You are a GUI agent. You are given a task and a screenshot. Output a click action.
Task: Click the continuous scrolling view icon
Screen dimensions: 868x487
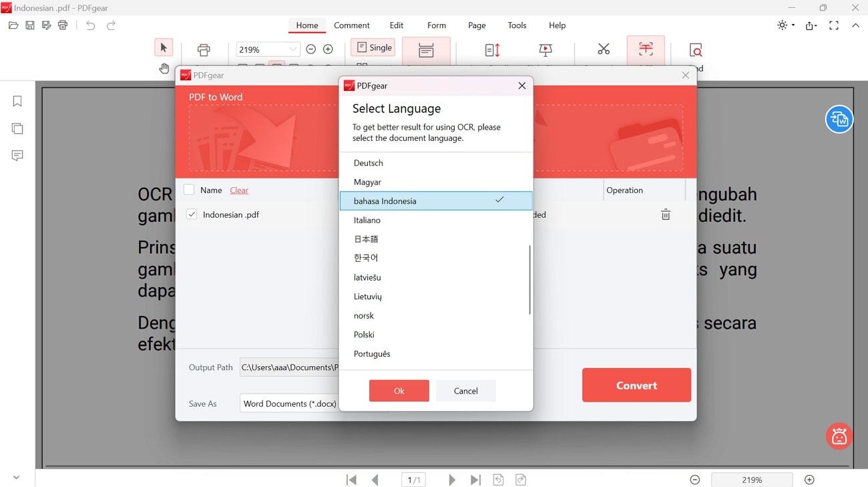pyautogui.click(x=426, y=50)
